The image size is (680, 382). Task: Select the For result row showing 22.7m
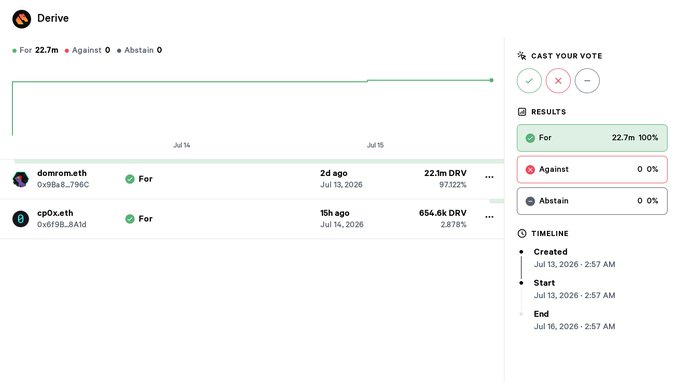tap(592, 138)
